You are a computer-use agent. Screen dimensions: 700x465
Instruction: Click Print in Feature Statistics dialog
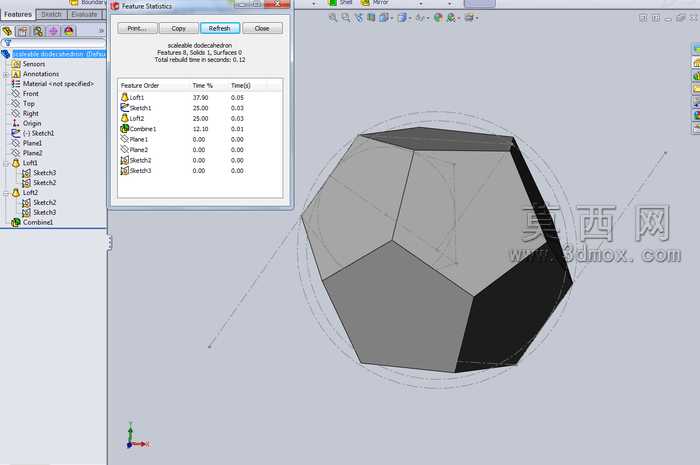click(x=137, y=28)
